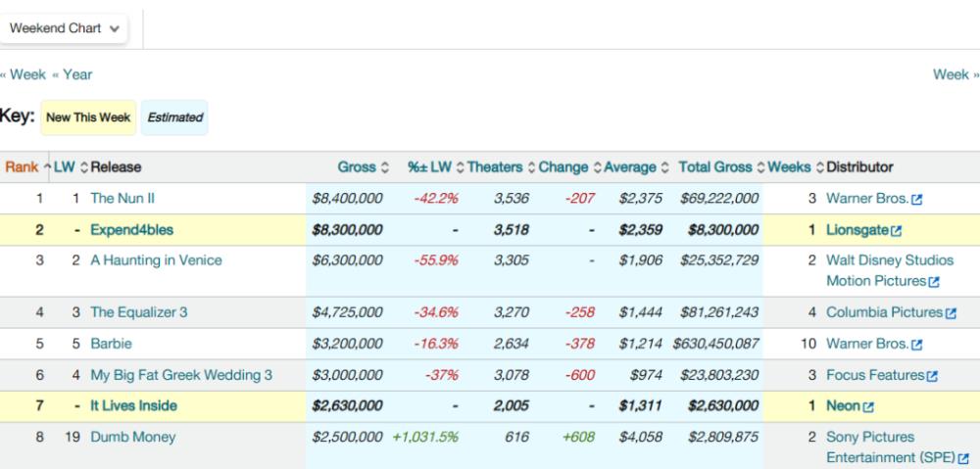Click external link icon beside Lionsgate
The image size is (980, 469).
(x=897, y=231)
